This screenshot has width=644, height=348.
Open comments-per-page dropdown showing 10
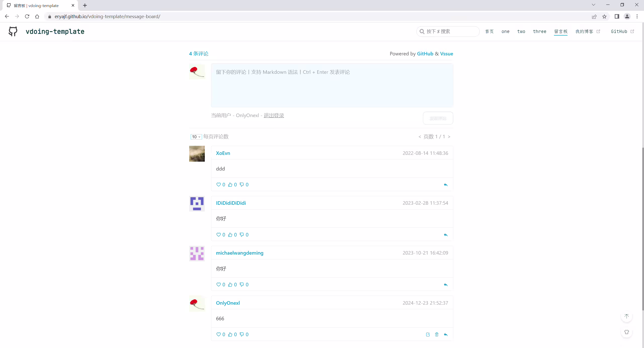[x=196, y=137]
